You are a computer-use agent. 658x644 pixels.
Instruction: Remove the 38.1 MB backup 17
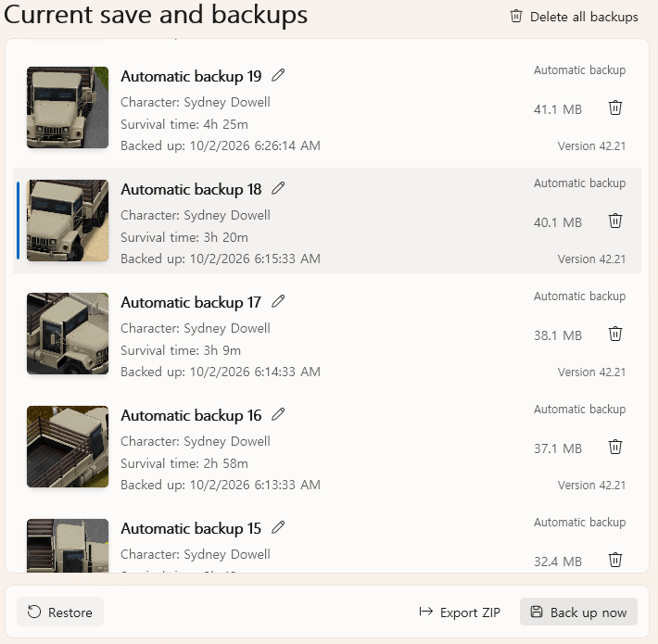(615, 334)
